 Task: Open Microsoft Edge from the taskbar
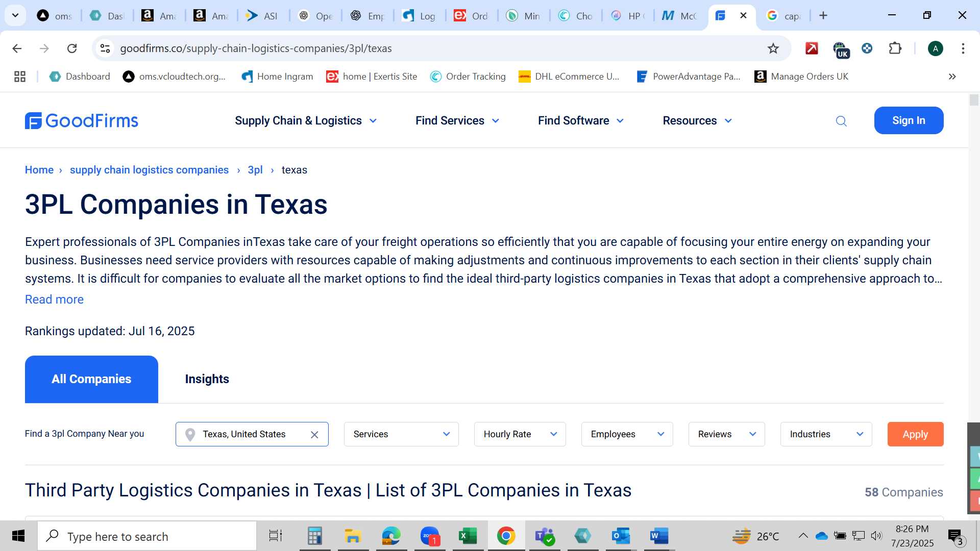tap(391, 536)
